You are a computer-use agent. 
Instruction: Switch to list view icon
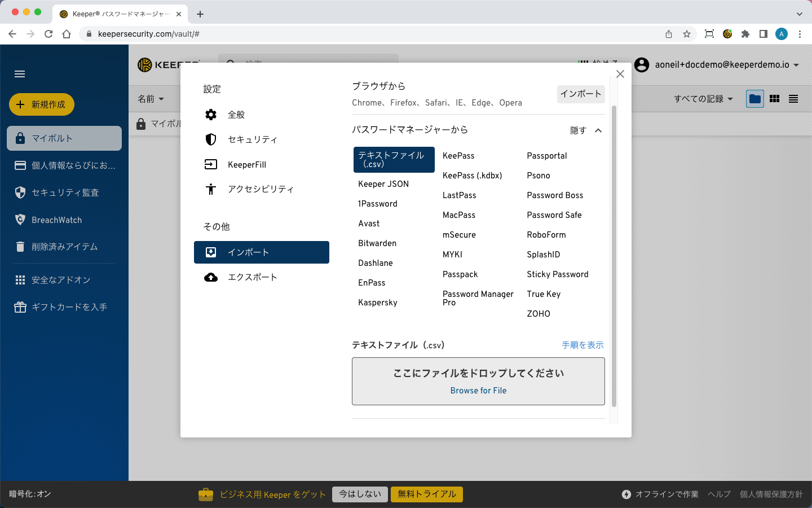793,99
